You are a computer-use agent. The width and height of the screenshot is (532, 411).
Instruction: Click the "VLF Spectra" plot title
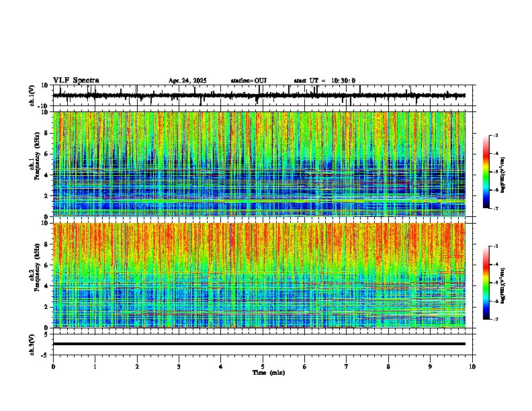pyautogui.click(x=76, y=81)
